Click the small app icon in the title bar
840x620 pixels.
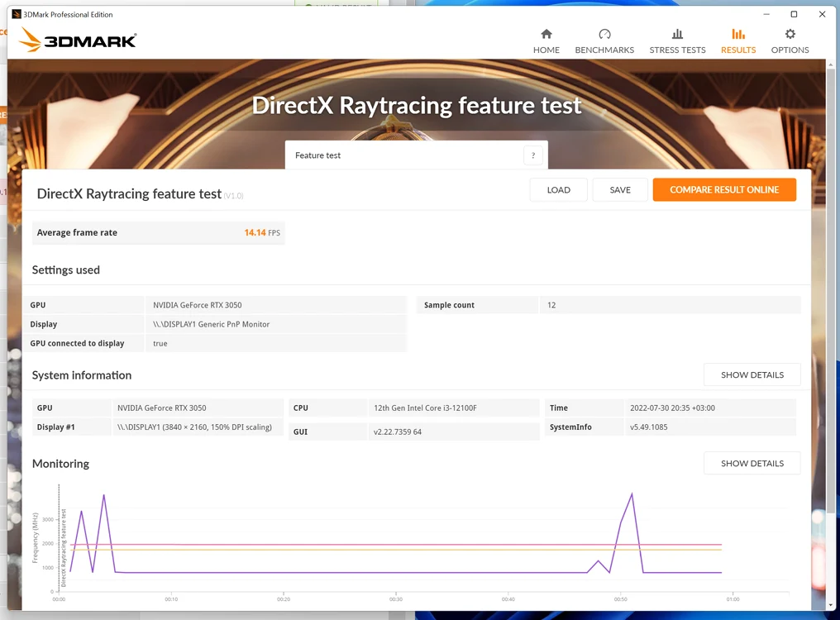(16, 15)
